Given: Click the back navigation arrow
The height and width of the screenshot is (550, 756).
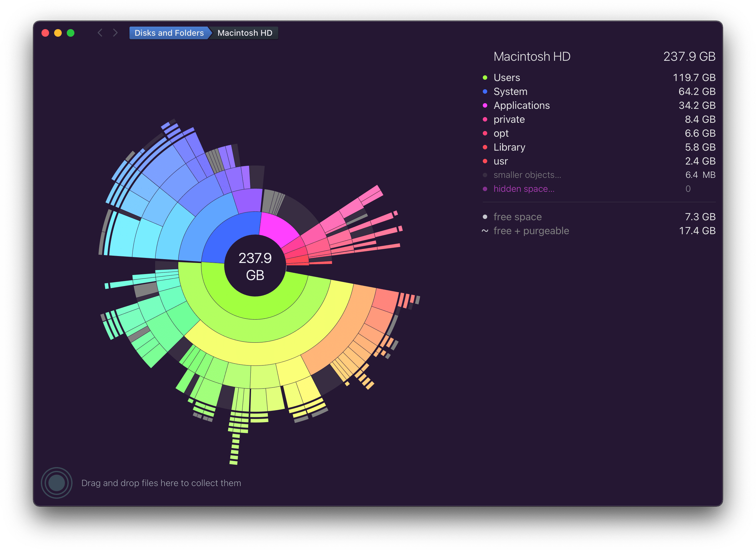Looking at the screenshot, I should pyautogui.click(x=100, y=33).
